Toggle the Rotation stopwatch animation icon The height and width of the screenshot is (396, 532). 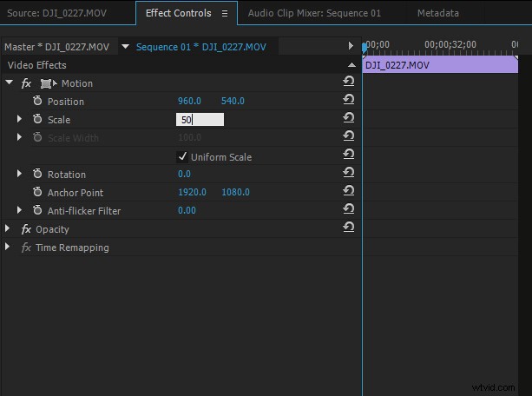click(x=37, y=175)
